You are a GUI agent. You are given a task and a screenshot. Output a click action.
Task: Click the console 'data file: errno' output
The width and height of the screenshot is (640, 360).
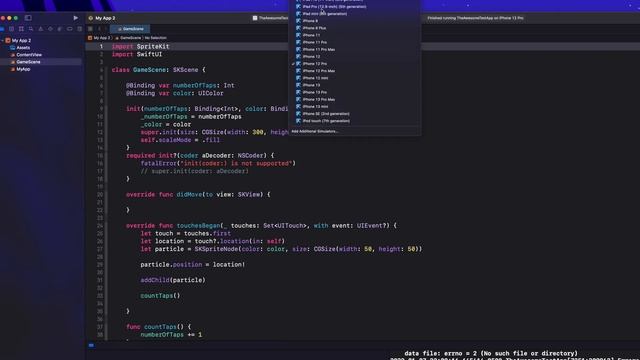coord(491,353)
